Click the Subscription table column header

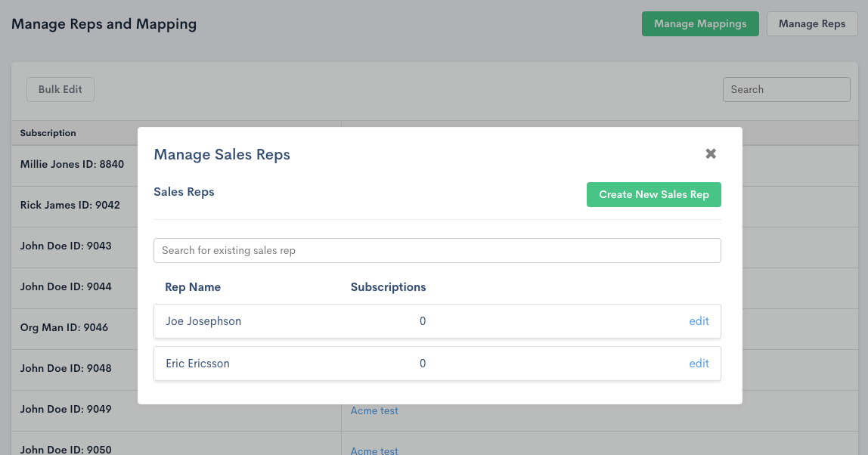(48, 133)
